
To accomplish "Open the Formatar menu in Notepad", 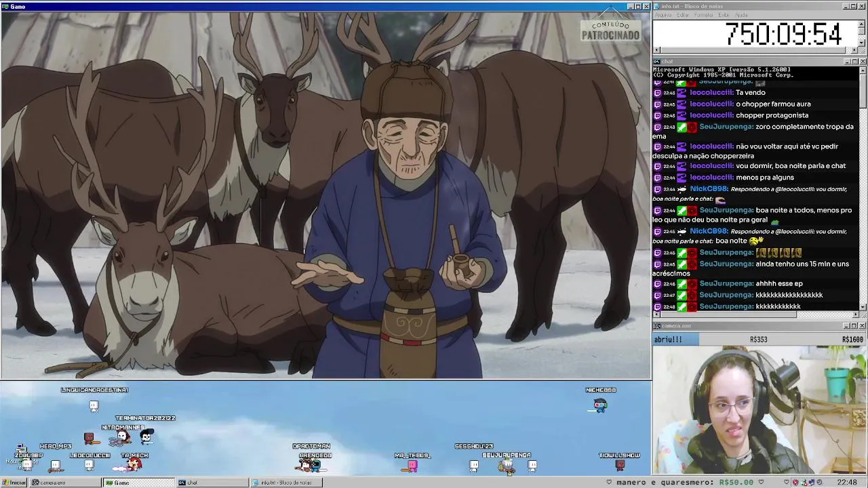I will 704,15.
